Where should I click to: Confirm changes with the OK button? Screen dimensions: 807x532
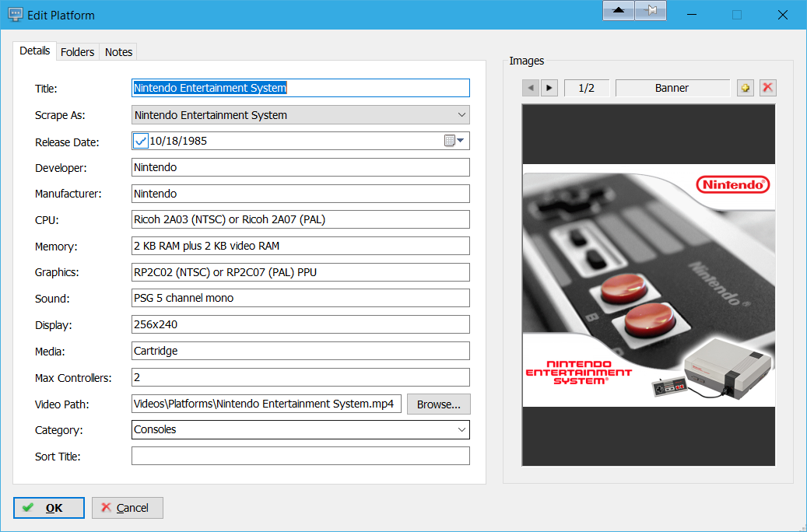(x=49, y=508)
